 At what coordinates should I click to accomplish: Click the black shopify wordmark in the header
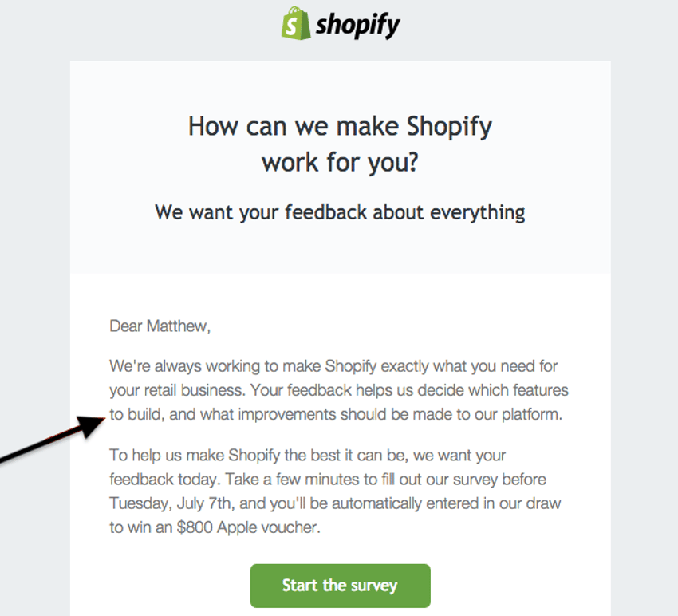click(357, 26)
